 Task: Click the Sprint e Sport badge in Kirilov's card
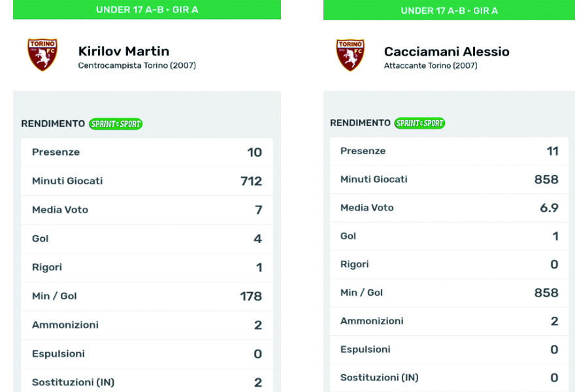pyautogui.click(x=116, y=123)
